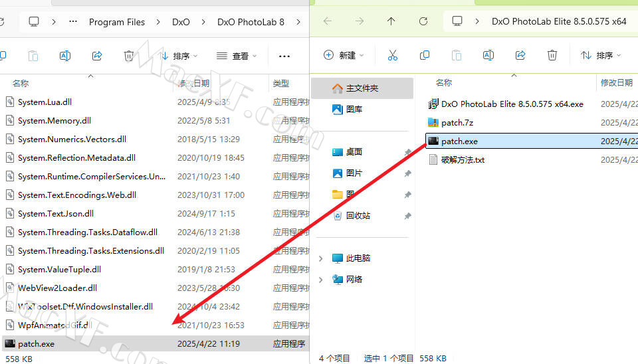Viewport: 638px width, 364px height.
Task: Sort by 名称 column in right window
Action: [444, 82]
